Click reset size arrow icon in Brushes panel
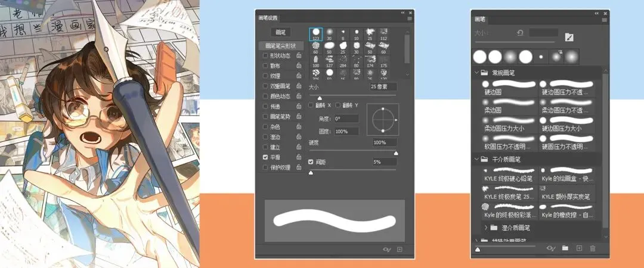This screenshot has height=268, width=644. point(520,33)
